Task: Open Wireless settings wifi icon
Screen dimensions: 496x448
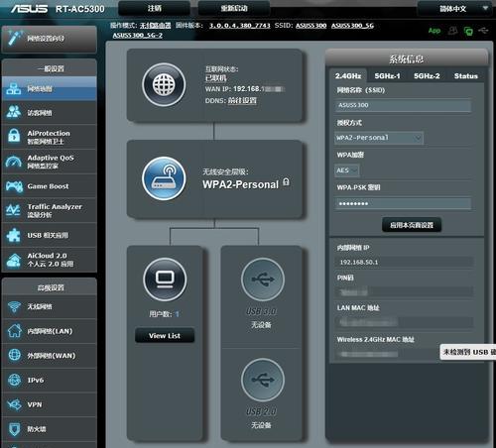Action: pyautogui.click(x=14, y=307)
